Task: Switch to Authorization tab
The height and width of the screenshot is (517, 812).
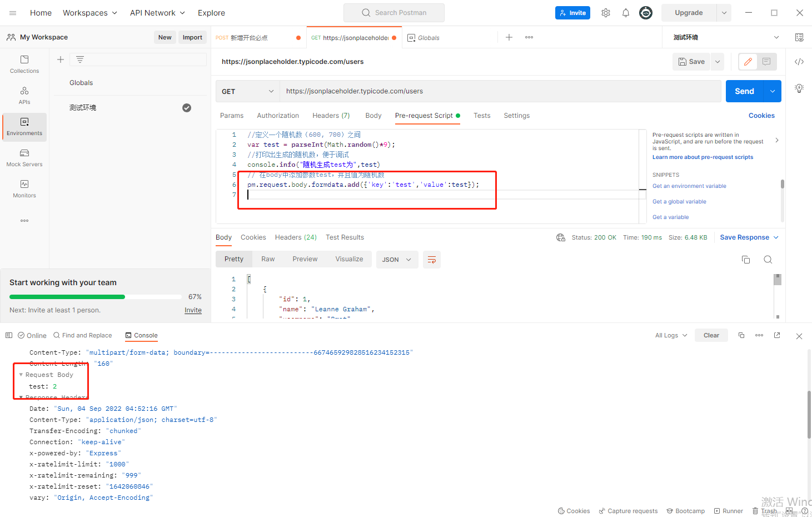Action: [278, 116]
